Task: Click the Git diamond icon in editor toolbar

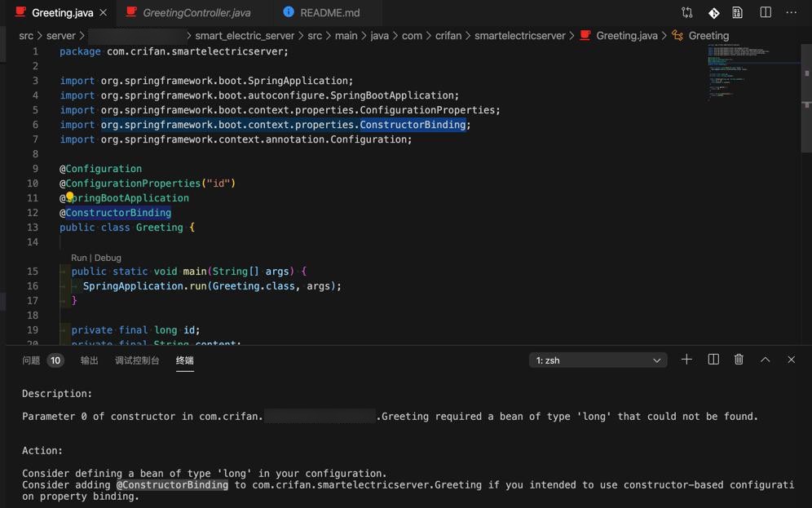Action: coord(713,13)
